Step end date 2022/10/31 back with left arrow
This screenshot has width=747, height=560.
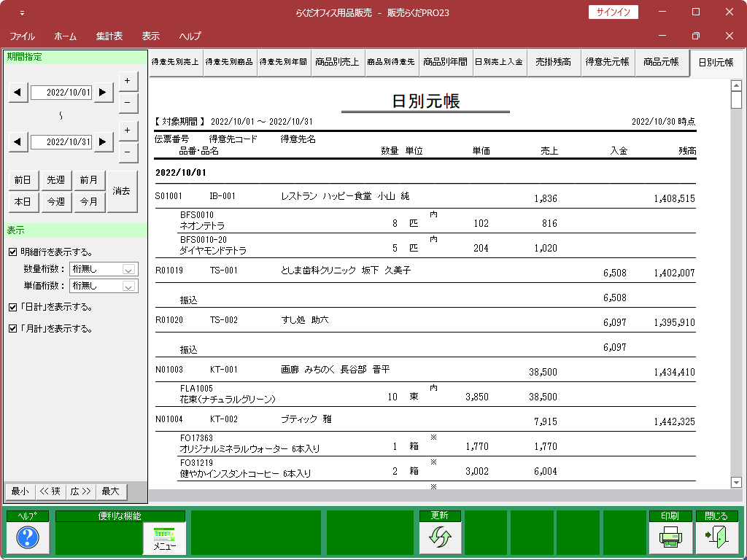click(x=18, y=142)
